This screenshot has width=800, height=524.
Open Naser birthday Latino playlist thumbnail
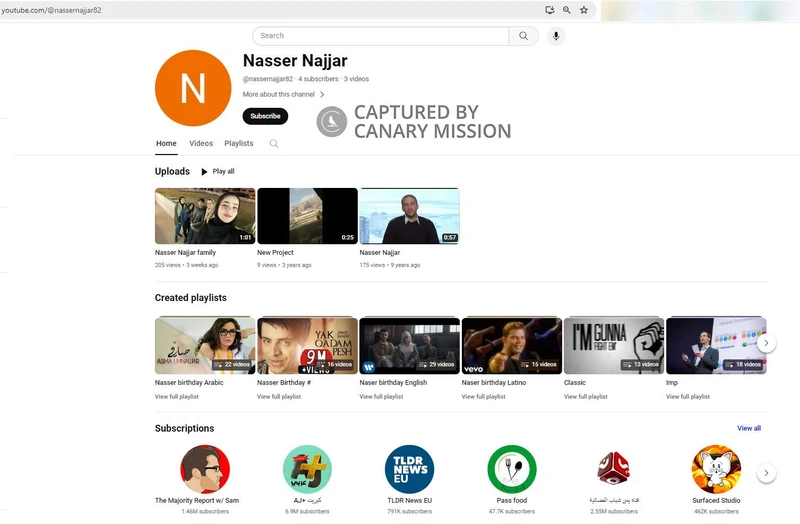(512, 345)
